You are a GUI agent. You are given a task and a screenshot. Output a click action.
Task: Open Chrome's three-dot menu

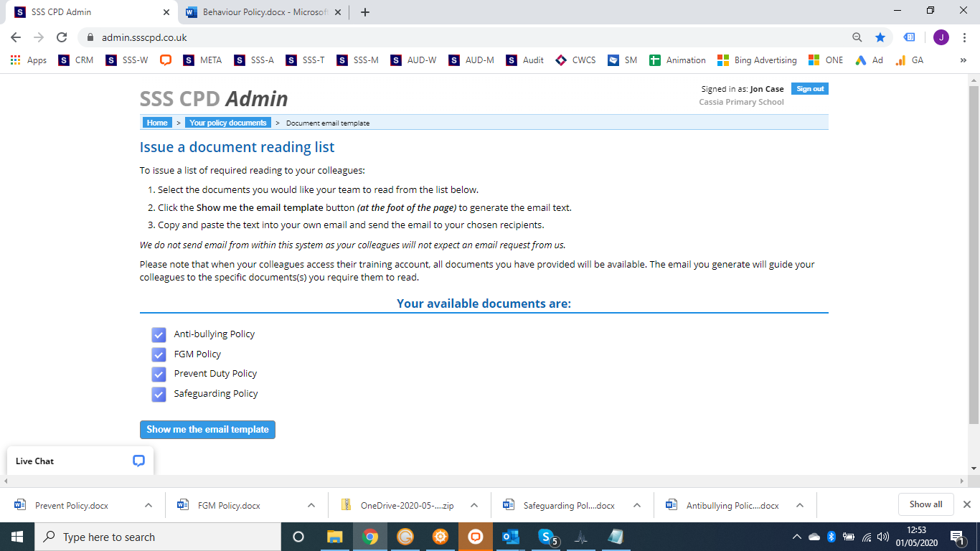click(964, 37)
